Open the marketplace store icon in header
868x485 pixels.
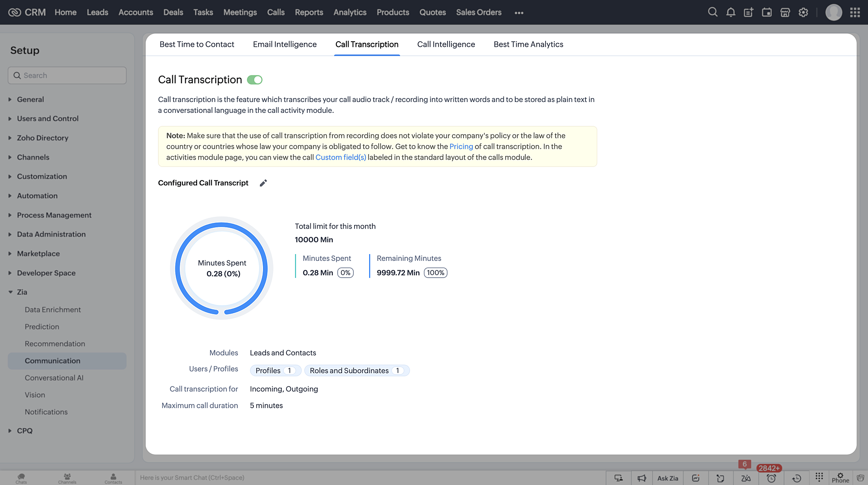point(785,12)
